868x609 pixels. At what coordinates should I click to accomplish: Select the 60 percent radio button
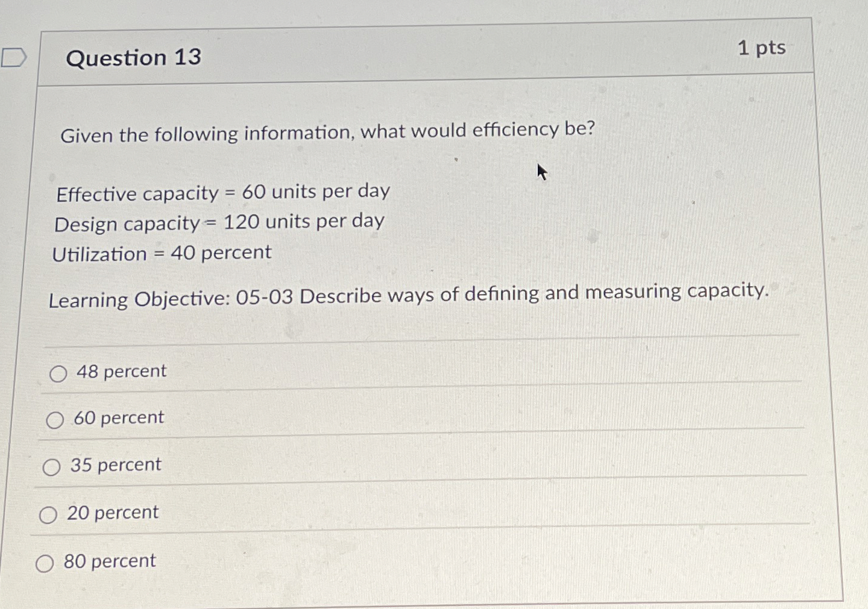56,420
